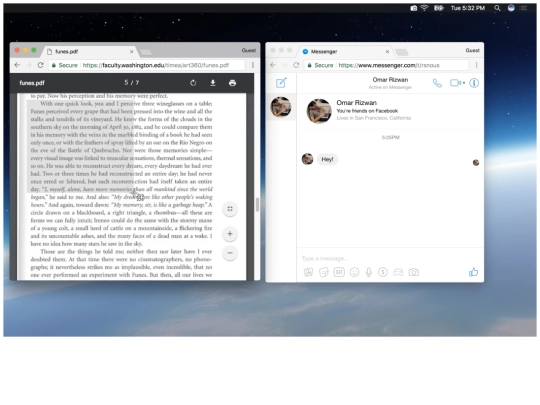Image resolution: width=540 pixels, height=405 pixels.
Task: Click the seen-receipt avatar beside Hey!
Action: coord(476,163)
